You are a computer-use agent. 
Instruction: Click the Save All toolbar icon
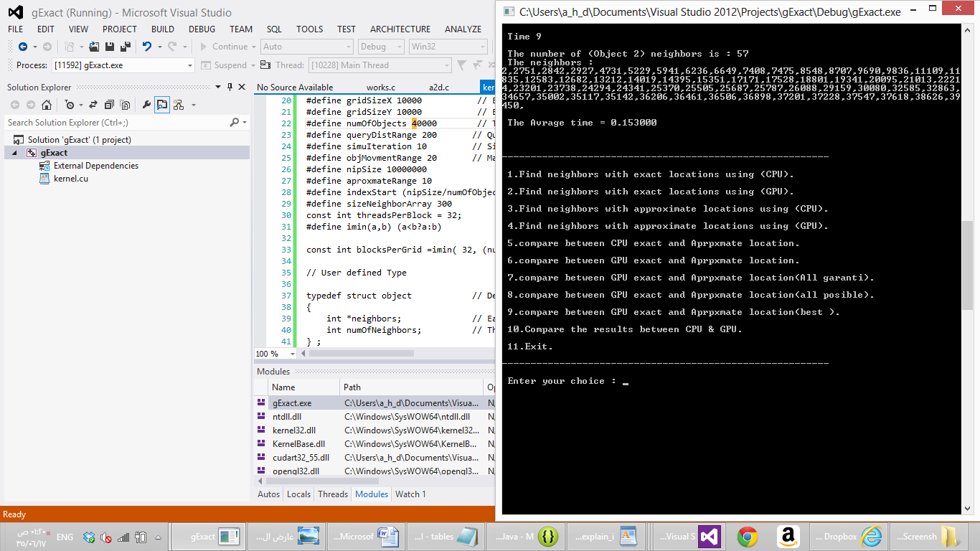(x=126, y=47)
